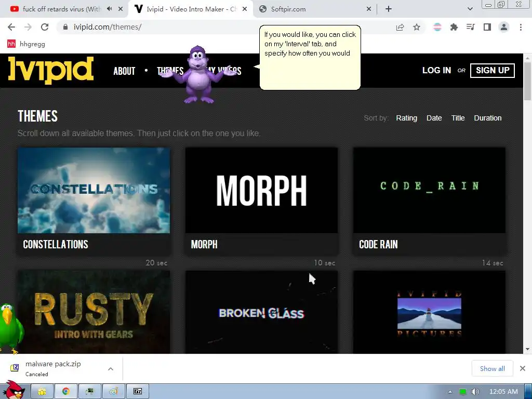Click the address bar URL field
This screenshot has height=399, width=532.
224,27
